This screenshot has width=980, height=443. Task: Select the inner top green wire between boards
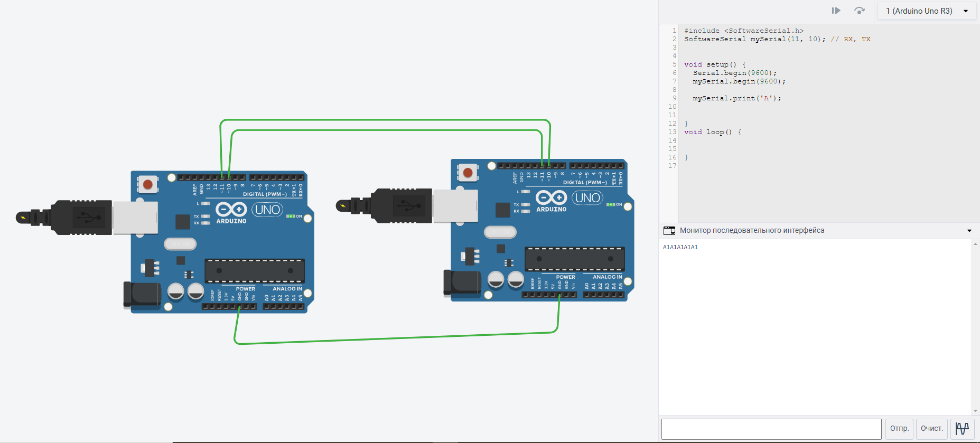(x=386, y=130)
